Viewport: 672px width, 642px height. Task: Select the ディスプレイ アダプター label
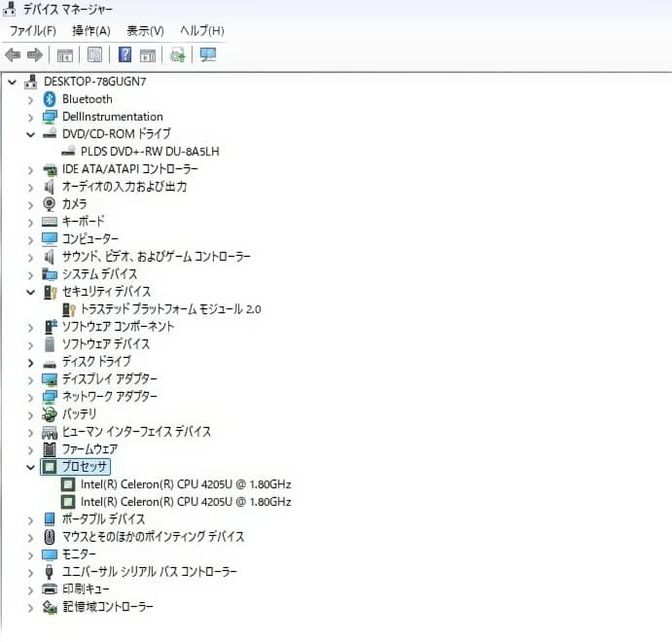click(110, 378)
